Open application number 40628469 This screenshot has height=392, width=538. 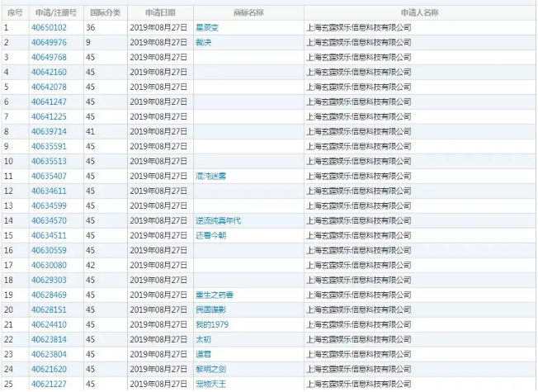pos(49,295)
